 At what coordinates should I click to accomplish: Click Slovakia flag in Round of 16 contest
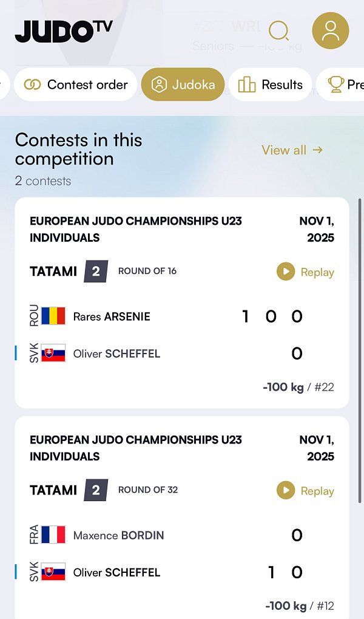click(x=53, y=354)
